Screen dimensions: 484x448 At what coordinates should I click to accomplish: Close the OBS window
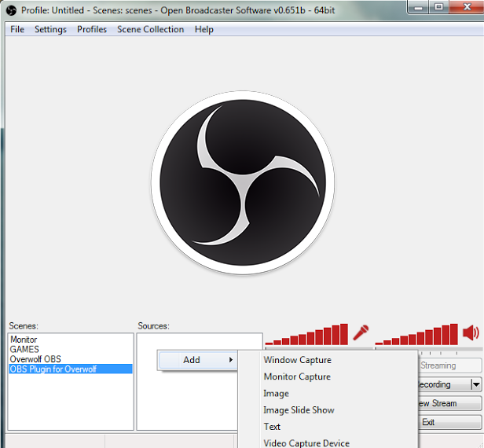coord(467,7)
